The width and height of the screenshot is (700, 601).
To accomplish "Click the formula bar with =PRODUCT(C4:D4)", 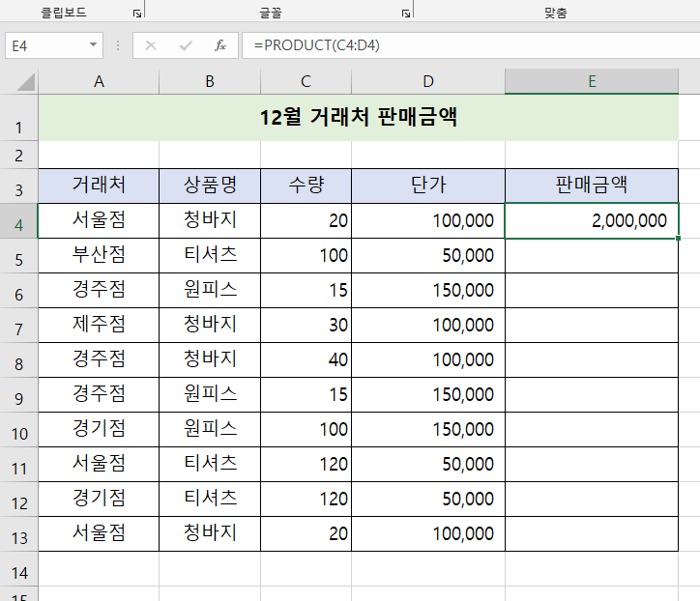I will pyautogui.click(x=471, y=45).
